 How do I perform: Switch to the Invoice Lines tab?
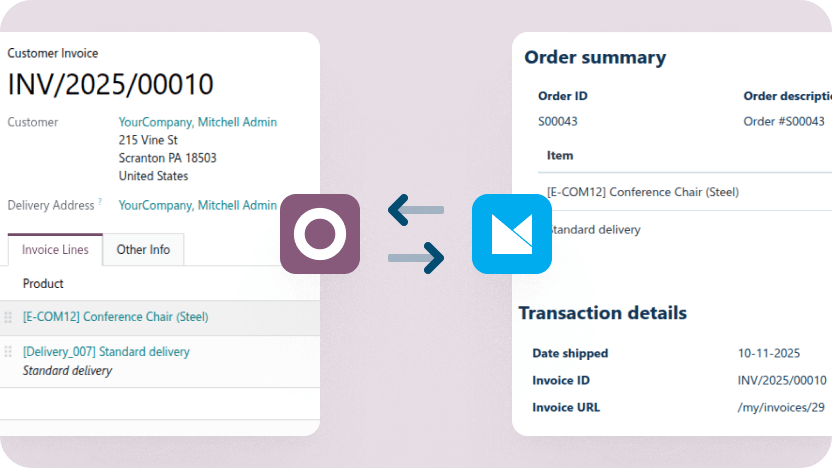click(55, 250)
